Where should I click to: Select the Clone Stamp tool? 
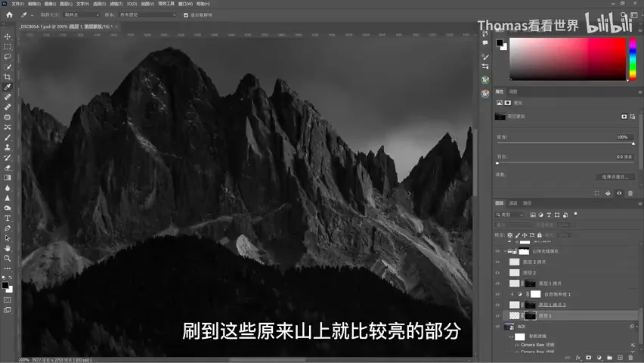tap(8, 147)
